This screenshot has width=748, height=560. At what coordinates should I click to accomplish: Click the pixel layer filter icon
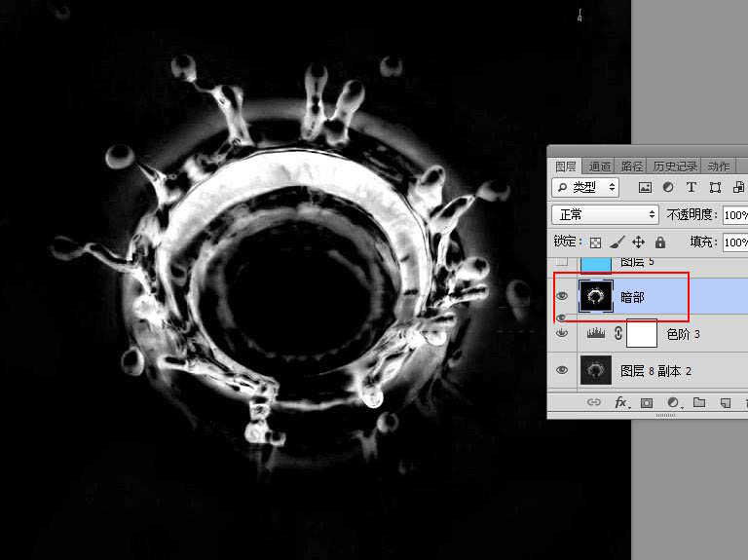click(x=645, y=187)
